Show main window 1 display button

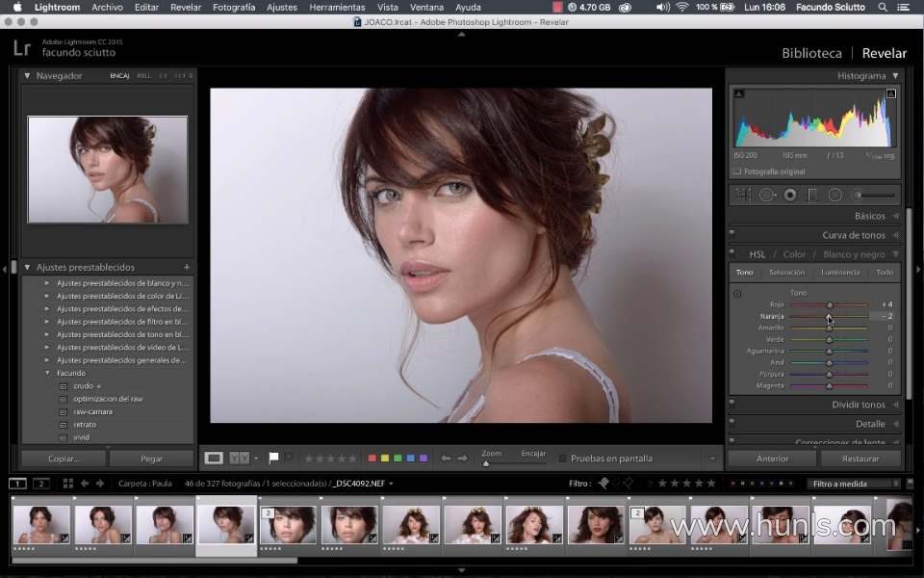click(17, 484)
